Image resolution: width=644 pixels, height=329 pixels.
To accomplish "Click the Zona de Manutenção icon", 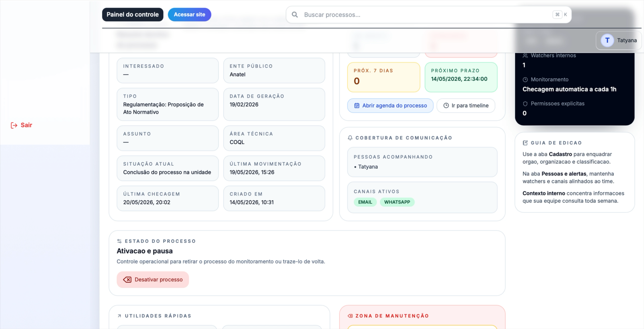I will pyautogui.click(x=350, y=316).
